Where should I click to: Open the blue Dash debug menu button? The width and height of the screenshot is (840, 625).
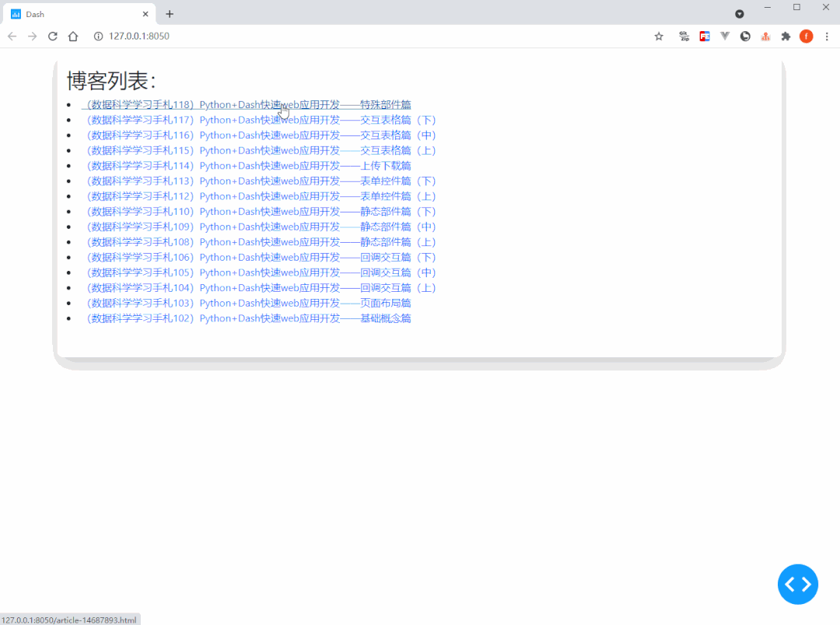coord(798,585)
